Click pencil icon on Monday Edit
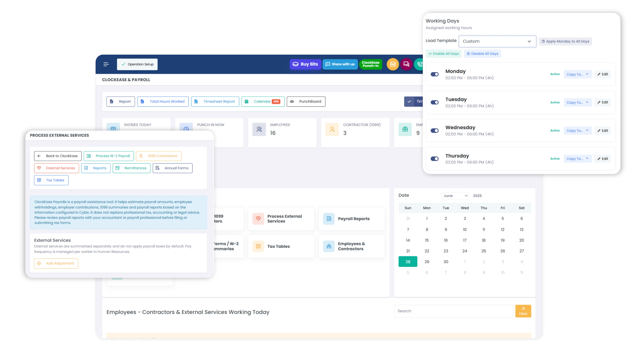The image size is (644, 362). tap(599, 74)
